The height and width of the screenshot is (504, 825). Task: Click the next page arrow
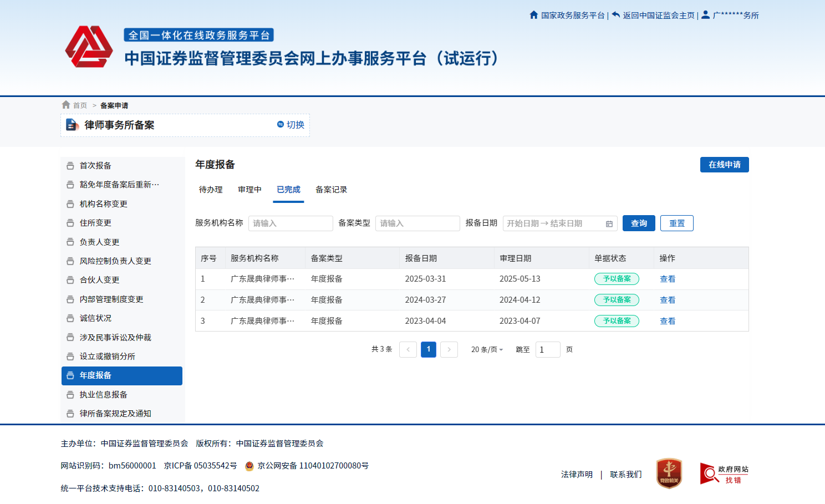click(x=449, y=349)
